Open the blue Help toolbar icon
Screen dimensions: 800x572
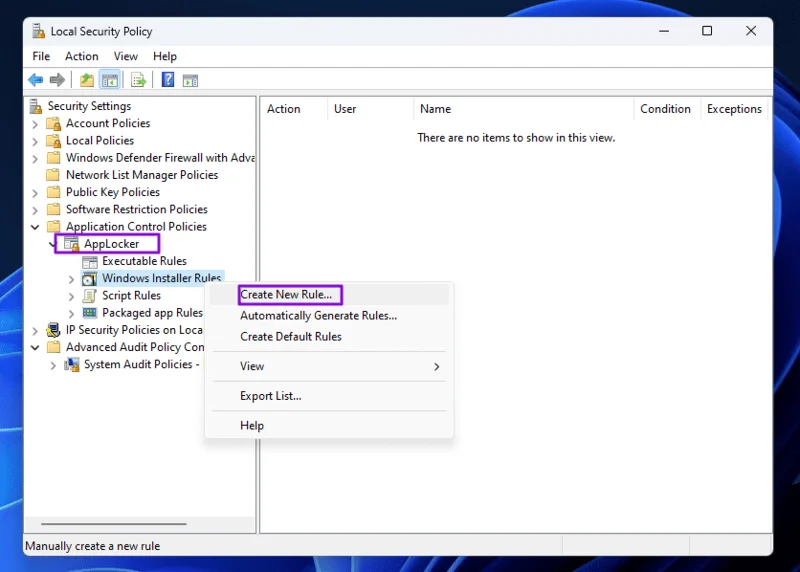click(168, 80)
